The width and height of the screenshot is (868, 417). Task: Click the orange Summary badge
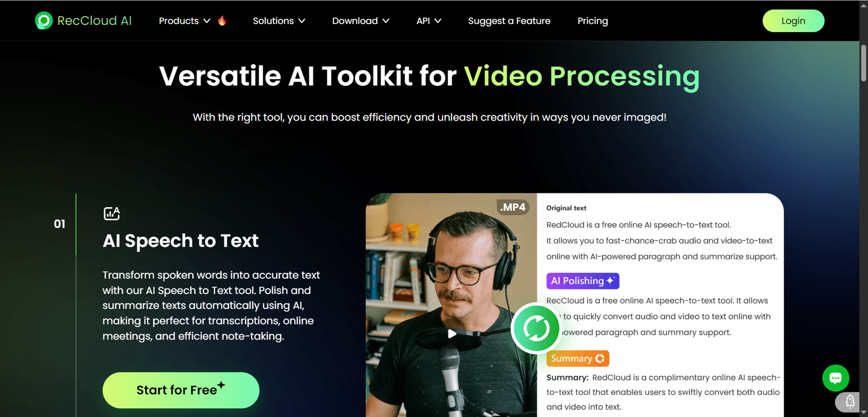[578, 358]
